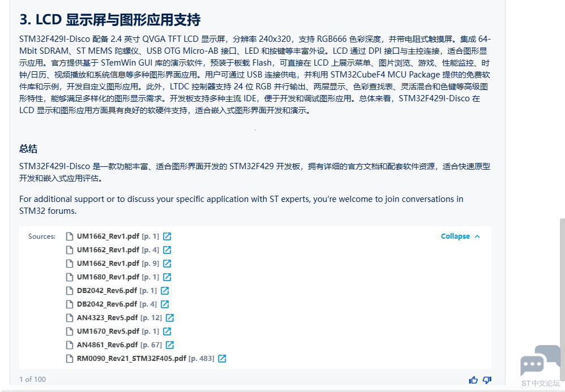Image resolution: width=565 pixels, height=392 pixels.
Task: Click document icon beside AN4323_Rev5.pdf
Action: 70,318
